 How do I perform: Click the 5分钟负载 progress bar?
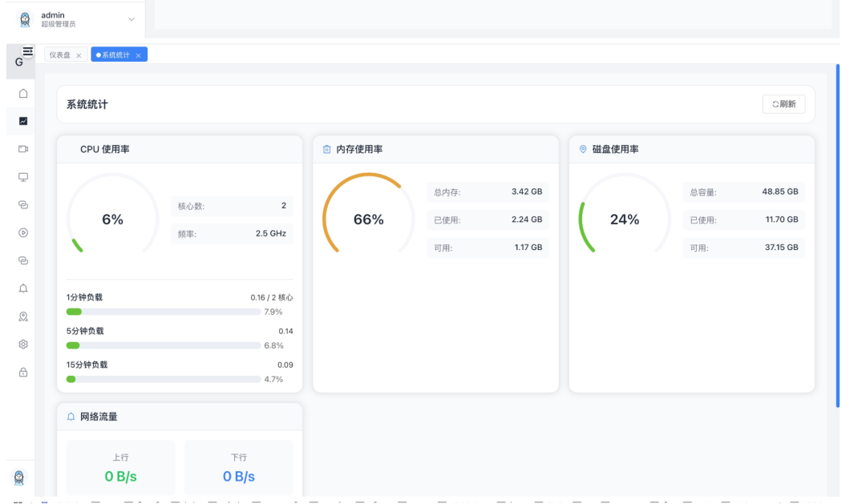coord(163,345)
